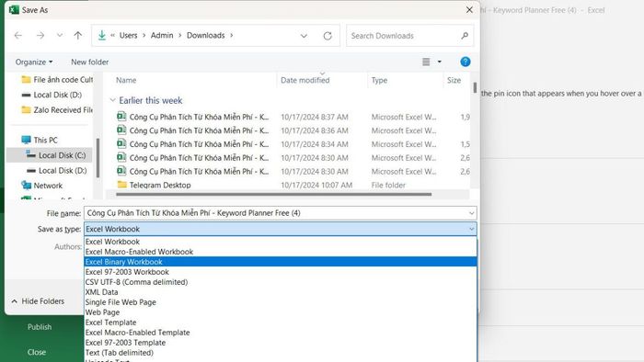Click the Forward navigation arrow

[x=40, y=36]
